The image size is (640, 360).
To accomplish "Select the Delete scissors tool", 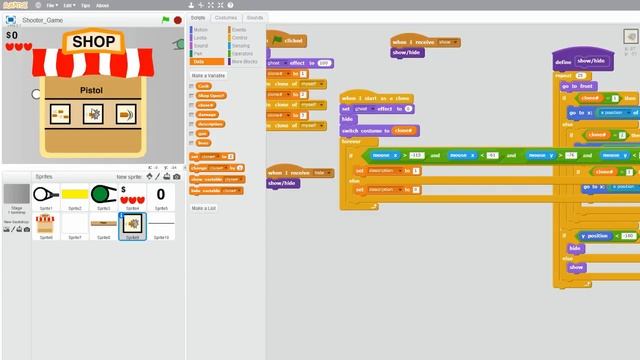I will (201, 5).
